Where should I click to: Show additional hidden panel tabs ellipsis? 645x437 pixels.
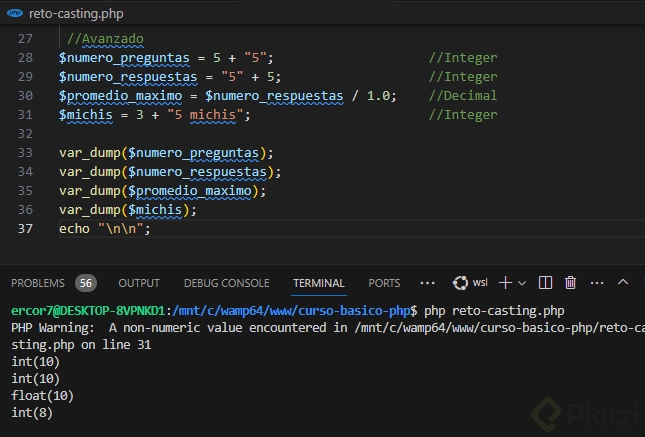[428, 283]
